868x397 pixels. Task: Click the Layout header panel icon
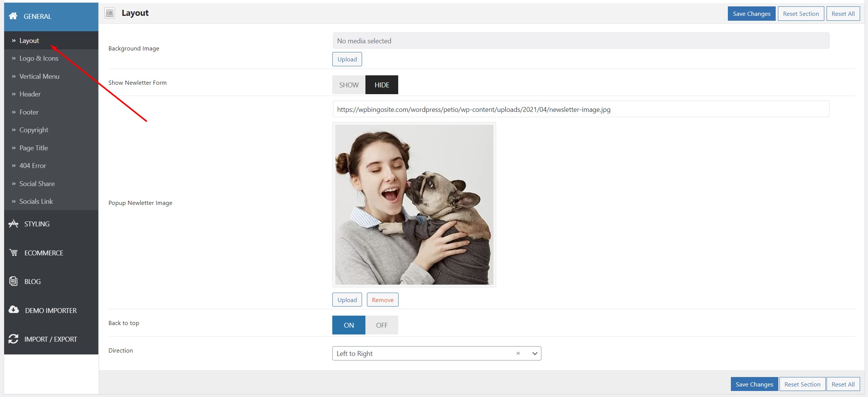coord(110,13)
